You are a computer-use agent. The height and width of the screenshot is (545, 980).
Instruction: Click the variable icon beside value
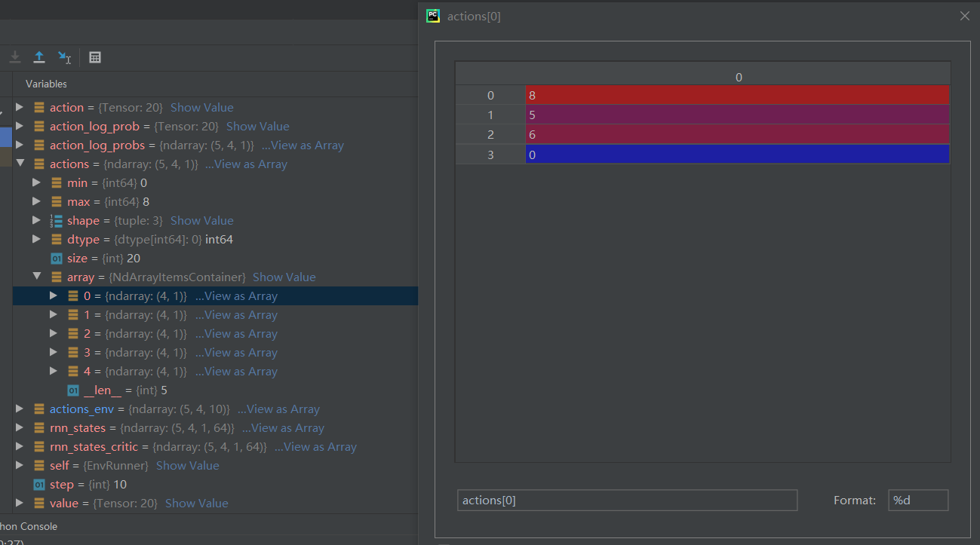tap(39, 503)
